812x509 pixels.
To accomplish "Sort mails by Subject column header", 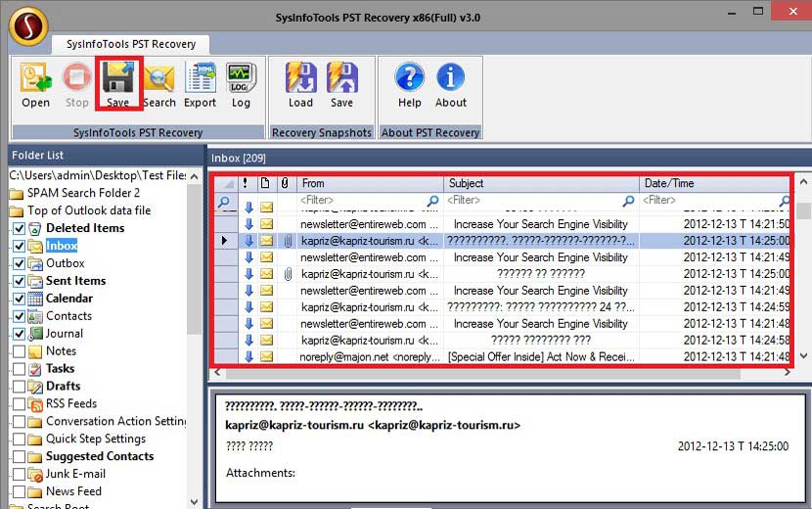I will coord(541,183).
